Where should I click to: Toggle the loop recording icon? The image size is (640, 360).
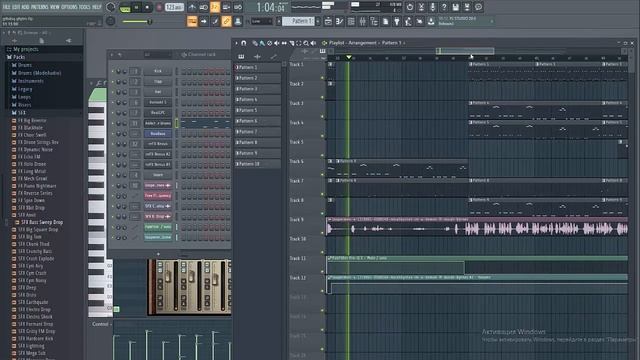click(238, 7)
